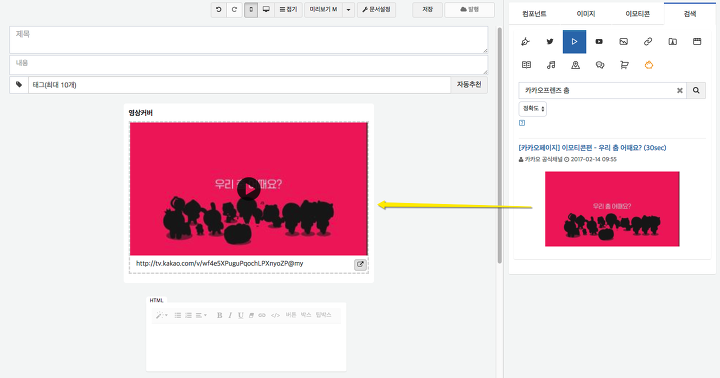Click the 자동추천 button
The image size is (720, 378).
(x=469, y=85)
